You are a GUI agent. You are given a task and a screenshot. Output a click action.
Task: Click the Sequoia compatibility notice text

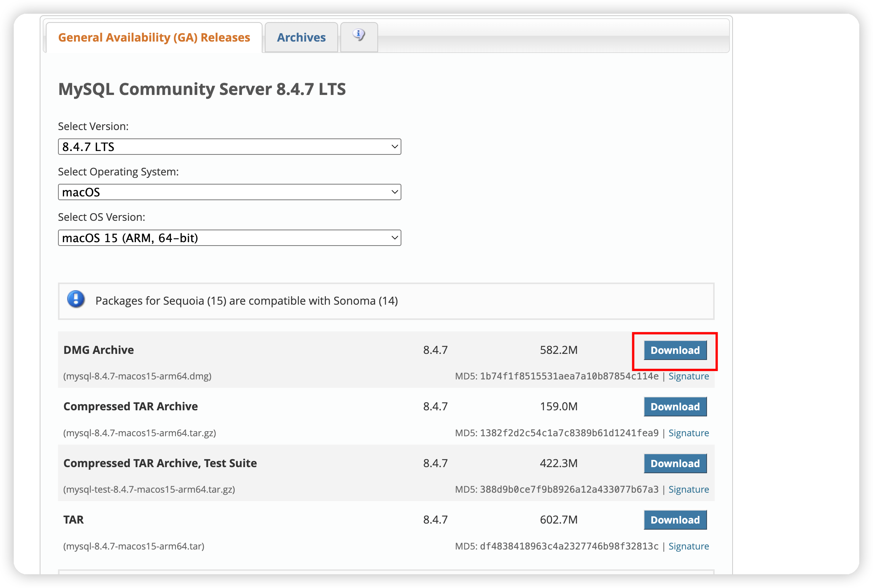click(x=246, y=301)
